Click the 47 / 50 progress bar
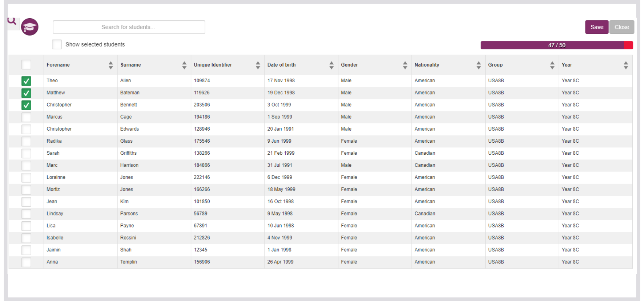The image size is (644, 301). pyautogui.click(x=557, y=45)
